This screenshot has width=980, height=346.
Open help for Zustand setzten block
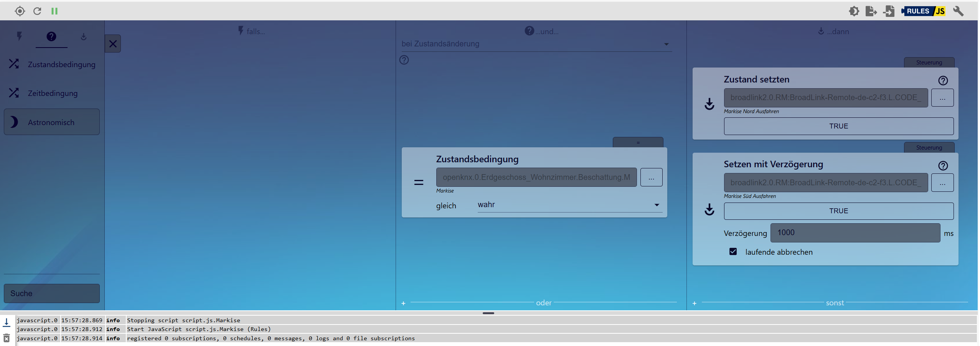coord(943,81)
